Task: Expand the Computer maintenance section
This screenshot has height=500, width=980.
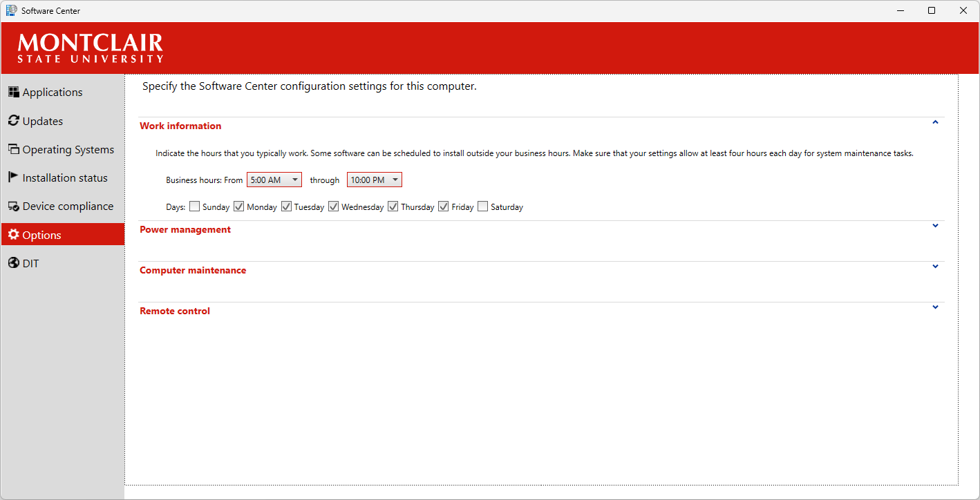Action: coord(935,266)
